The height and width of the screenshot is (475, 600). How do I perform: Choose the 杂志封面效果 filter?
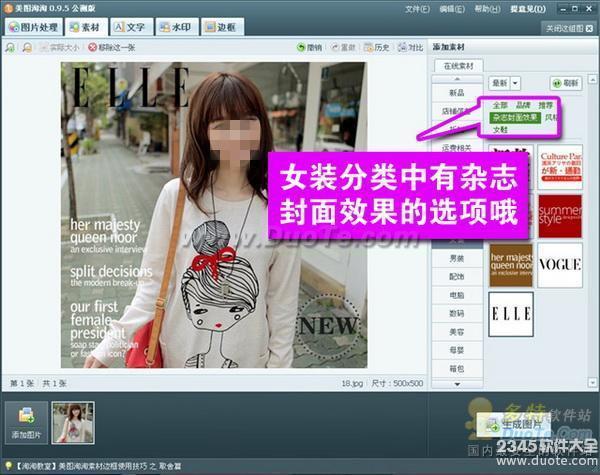[515, 117]
